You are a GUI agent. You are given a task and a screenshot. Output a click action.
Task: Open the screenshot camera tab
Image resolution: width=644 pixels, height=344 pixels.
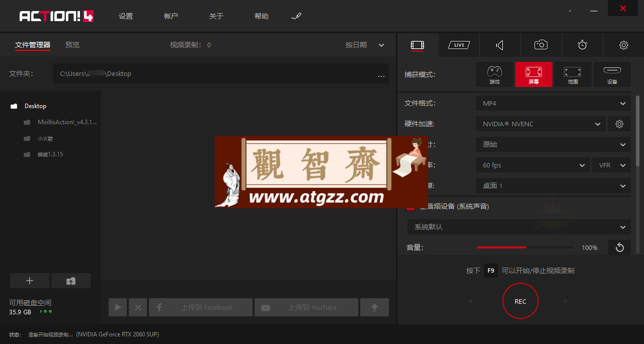pyautogui.click(x=541, y=45)
